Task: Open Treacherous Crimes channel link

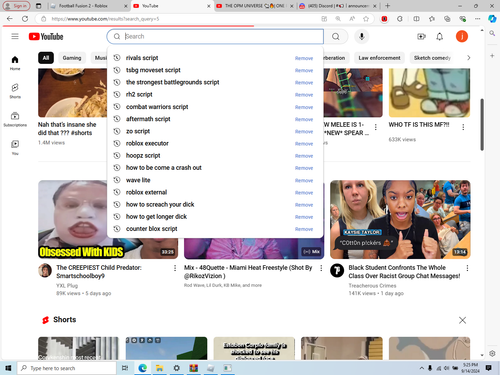Action: (x=372, y=286)
